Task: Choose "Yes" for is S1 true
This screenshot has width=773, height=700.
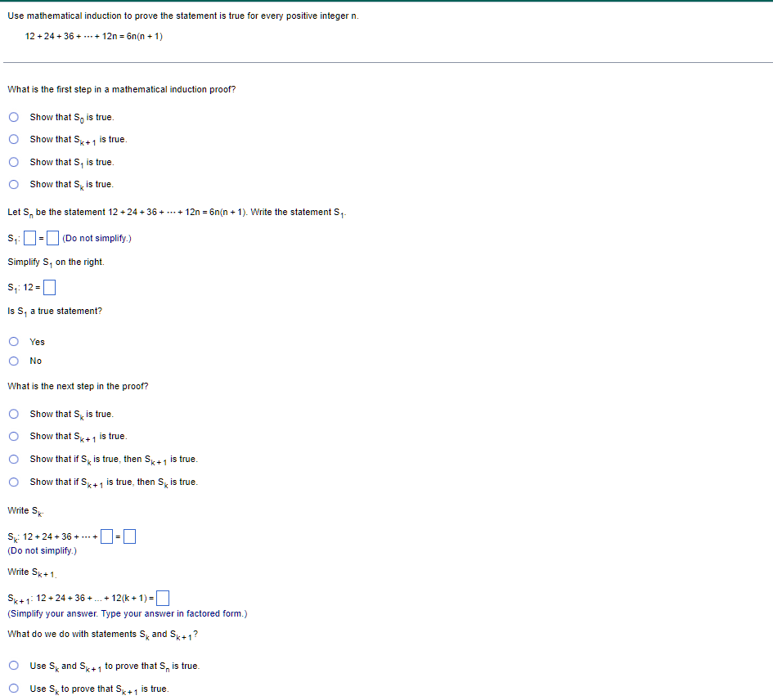Action: (x=14, y=342)
